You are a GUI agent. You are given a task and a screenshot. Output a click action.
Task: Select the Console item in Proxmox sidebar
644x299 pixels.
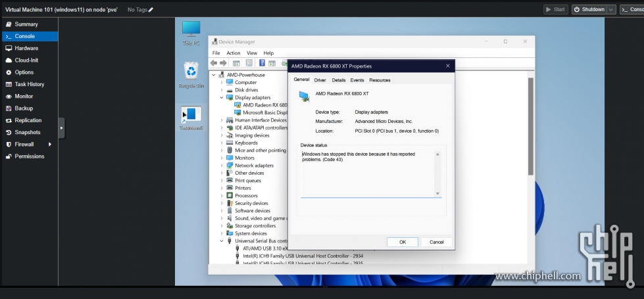pos(30,36)
